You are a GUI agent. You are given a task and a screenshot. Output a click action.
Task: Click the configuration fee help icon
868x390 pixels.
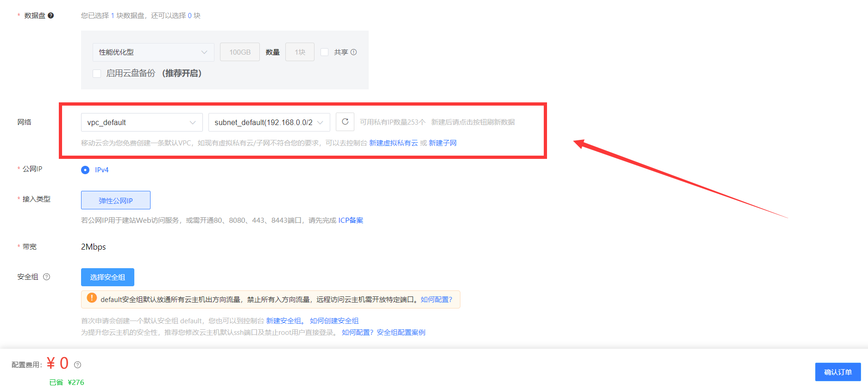77,365
